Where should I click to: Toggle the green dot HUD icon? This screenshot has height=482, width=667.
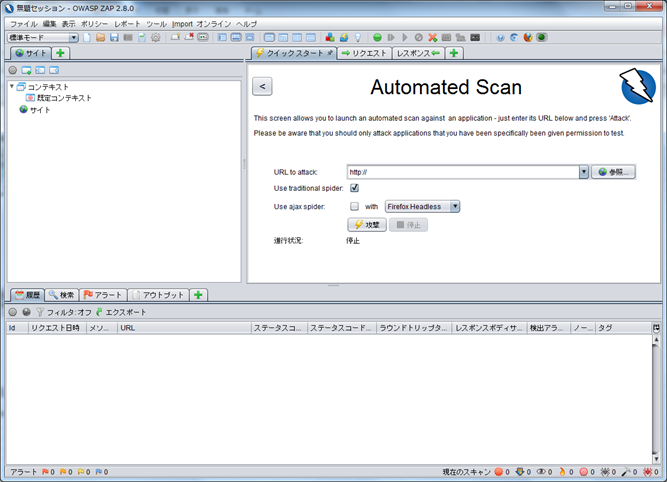point(542,37)
